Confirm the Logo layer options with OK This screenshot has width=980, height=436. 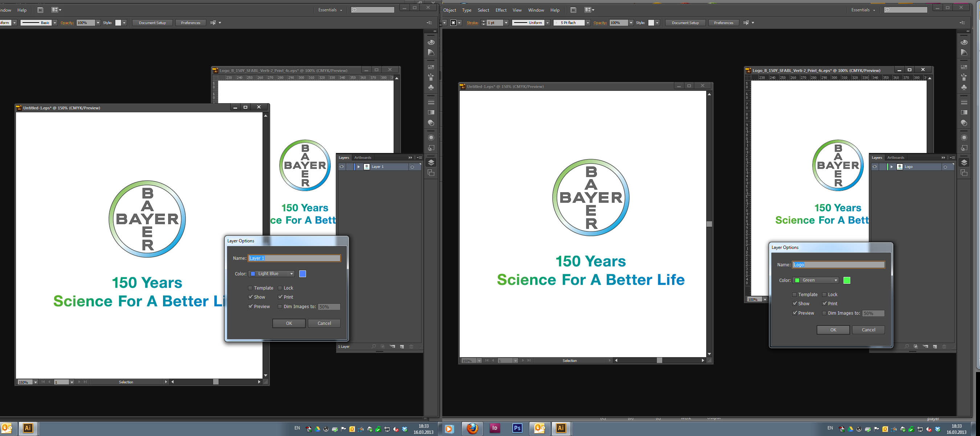(x=833, y=330)
